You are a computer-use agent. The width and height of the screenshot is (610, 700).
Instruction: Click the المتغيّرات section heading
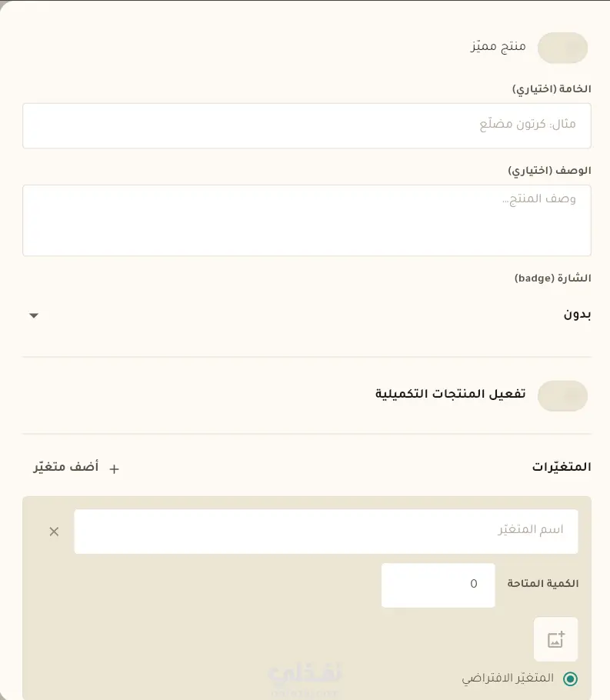point(562,467)
